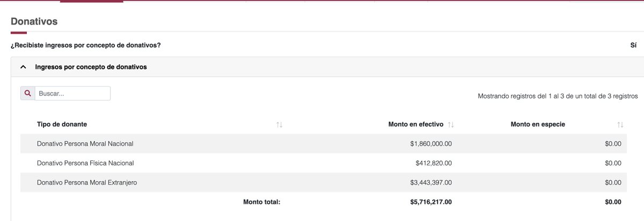Click the Ingresos por concepto de donativos title
This screenshot has height=221, width=644.
pos(91,67)
